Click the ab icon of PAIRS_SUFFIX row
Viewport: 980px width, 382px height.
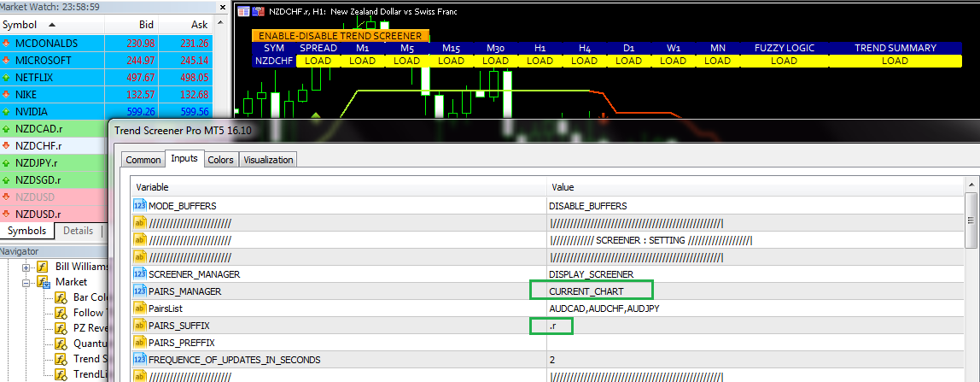click(140, 325)
